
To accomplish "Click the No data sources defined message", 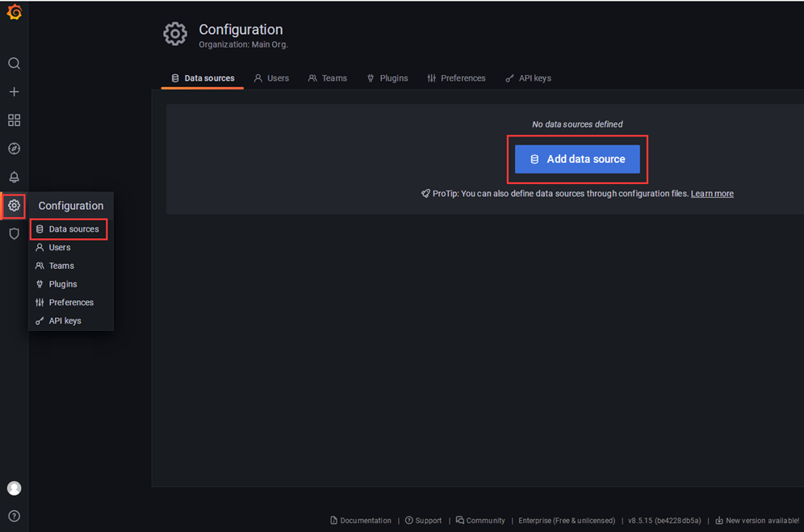I will (577, 124).
